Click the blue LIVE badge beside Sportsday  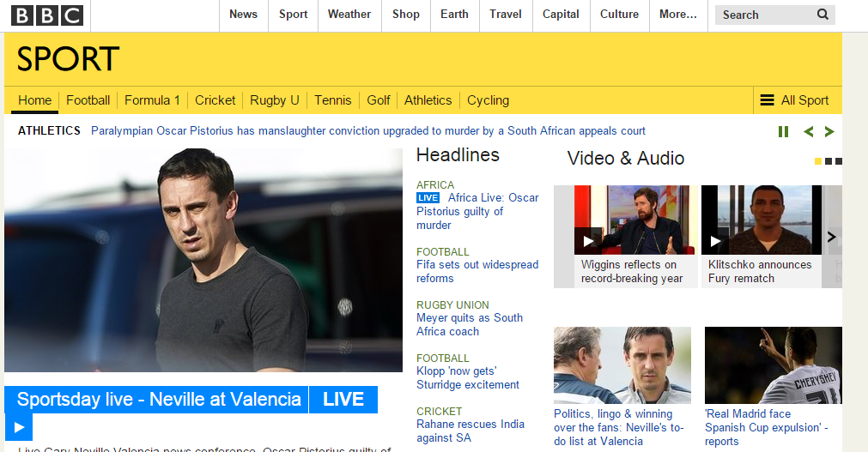tap(343, 400)
